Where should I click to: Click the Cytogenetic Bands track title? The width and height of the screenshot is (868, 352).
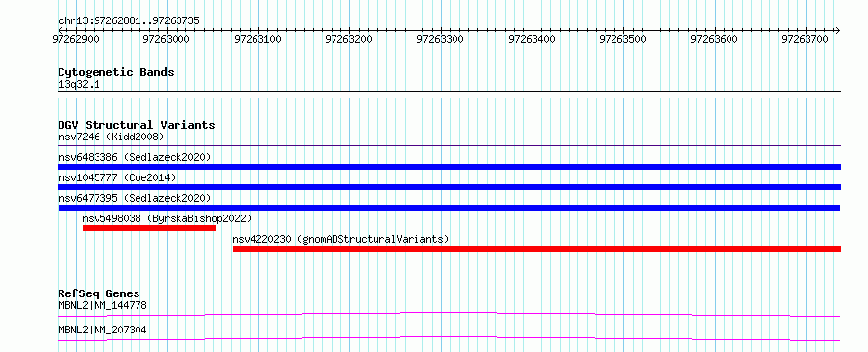[x=116, y=72]
